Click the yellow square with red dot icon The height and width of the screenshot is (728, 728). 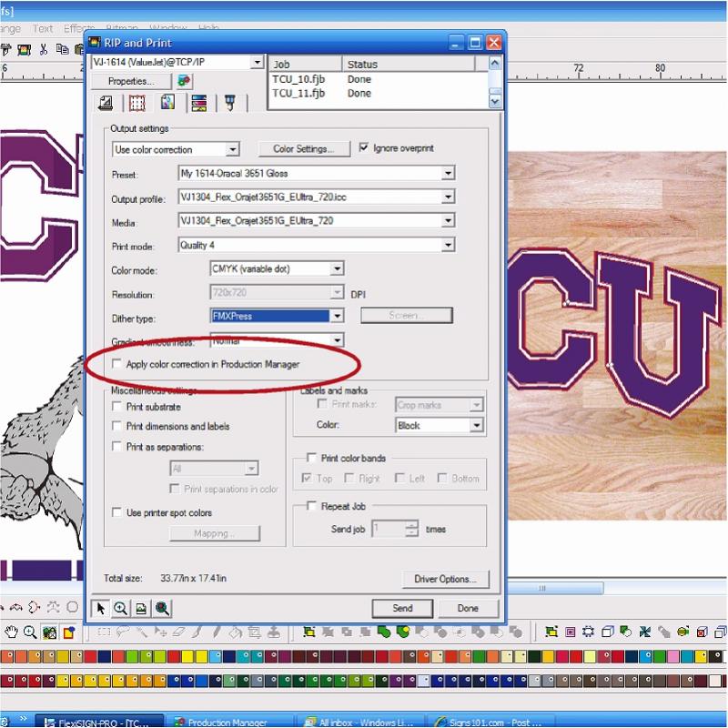click(69, 632)
